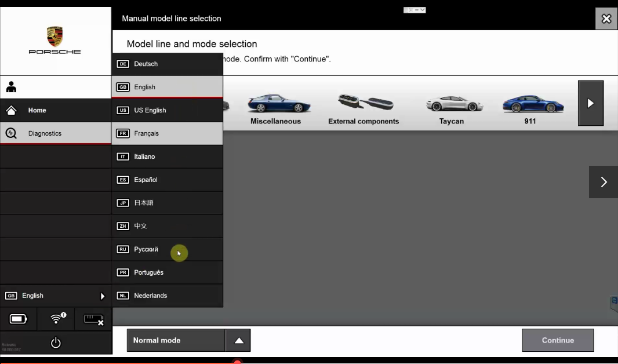Click the Continue button
The image size is (618, 364).
tap(557, 340)
